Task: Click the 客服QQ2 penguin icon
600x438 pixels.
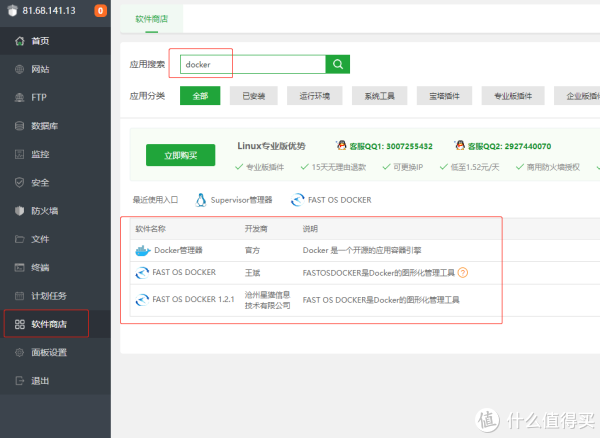Action: tap(460, 145)
